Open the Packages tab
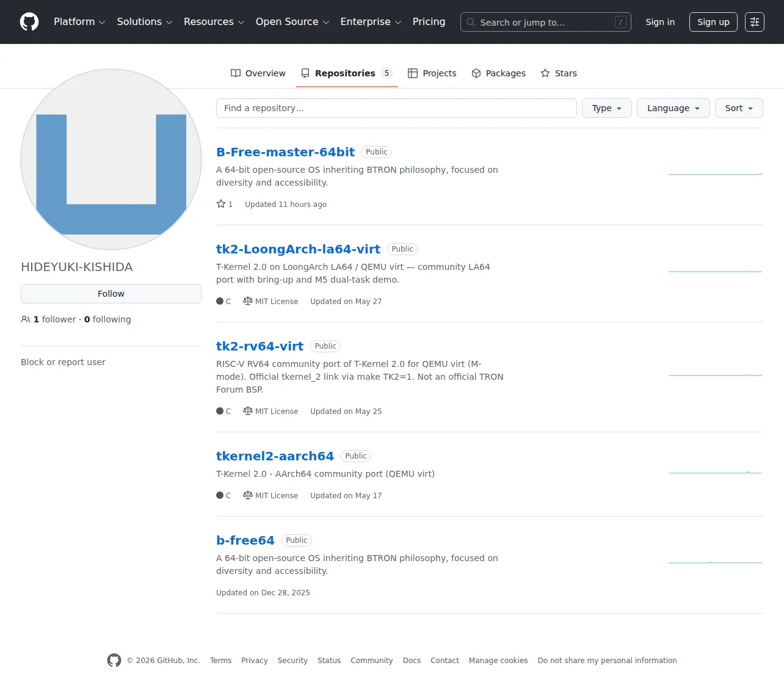The height and width of the screenshot is (693, 784). pos(498,73)
